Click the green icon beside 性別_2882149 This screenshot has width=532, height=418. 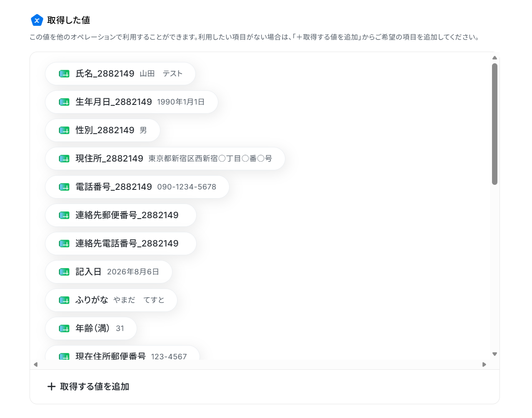(x=64, y=130)
